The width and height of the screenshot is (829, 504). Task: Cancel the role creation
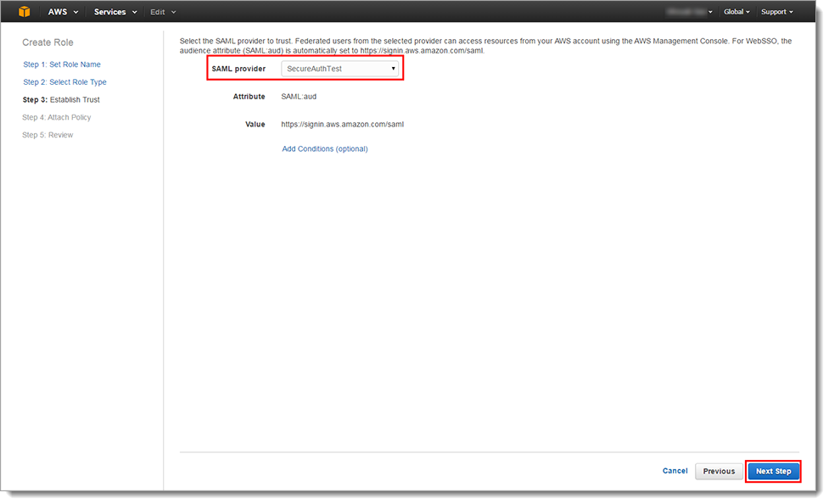click(x=675, y=471)
